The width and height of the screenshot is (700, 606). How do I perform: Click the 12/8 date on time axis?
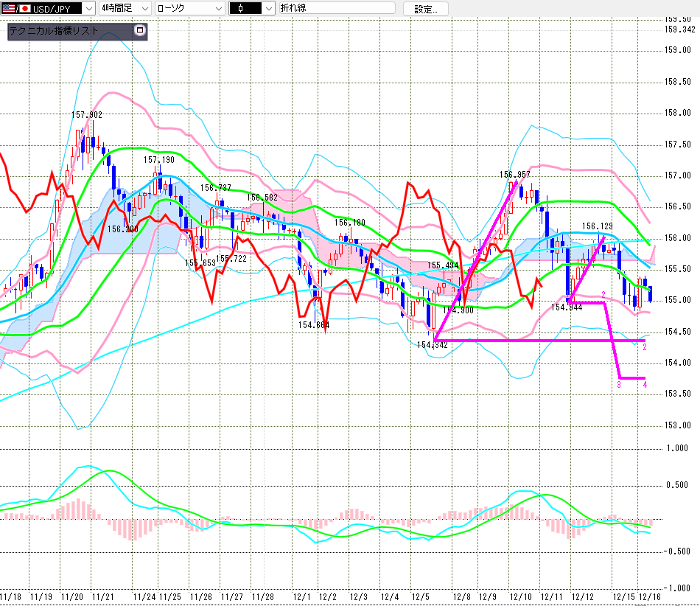[x=462, y=596]
